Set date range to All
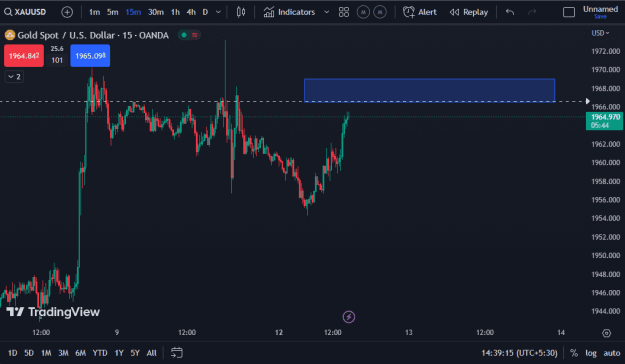Viewport: 625px width, 364px height. (151, 353)
